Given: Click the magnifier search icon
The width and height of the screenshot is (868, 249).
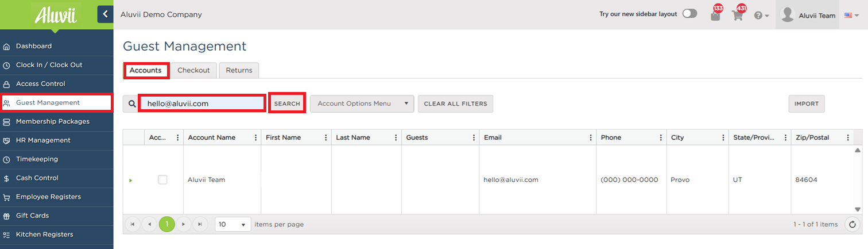Looking at the screenshot, I should point(132,104).
